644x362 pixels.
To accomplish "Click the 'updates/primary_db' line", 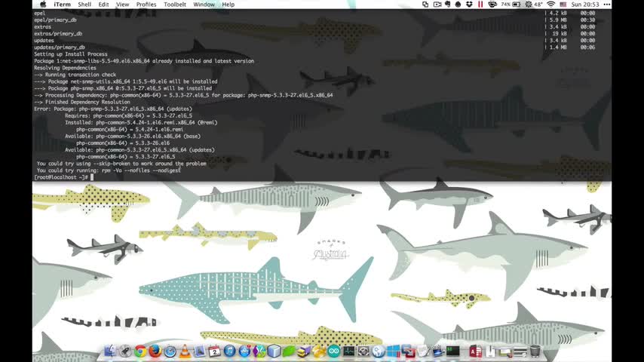I will (60, 48).
